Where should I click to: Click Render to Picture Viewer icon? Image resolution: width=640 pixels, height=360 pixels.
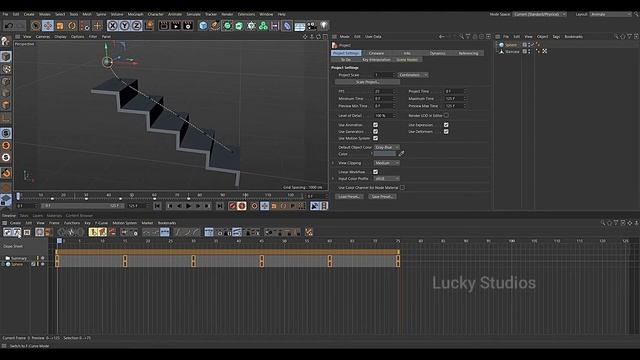coord(176,26)
